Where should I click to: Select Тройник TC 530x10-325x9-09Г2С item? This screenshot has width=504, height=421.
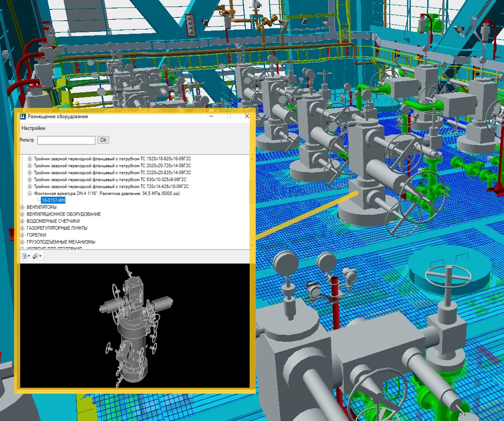pos(110,180)
